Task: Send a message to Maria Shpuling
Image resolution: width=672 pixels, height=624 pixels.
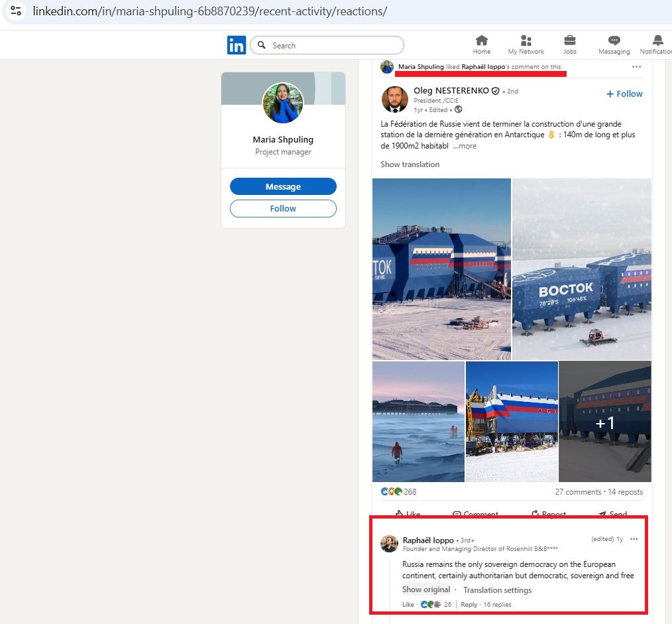Action: 283,186
